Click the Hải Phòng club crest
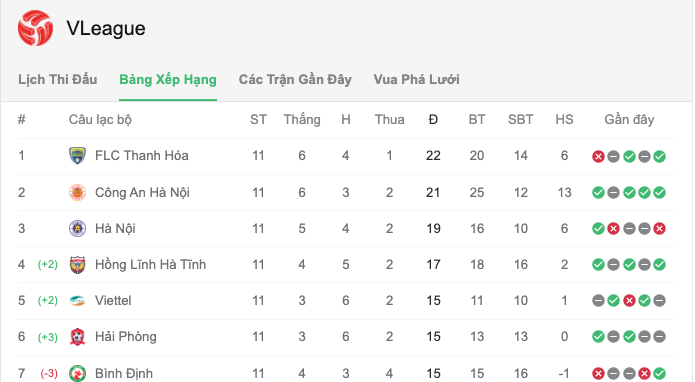This screenshot has height=382, width=695. [78, 337]
